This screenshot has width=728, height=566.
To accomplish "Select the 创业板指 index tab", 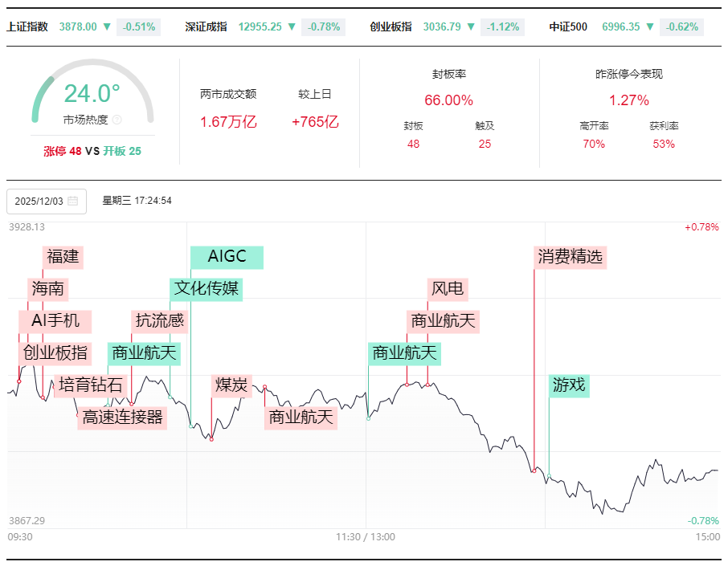I will [391, 26].
